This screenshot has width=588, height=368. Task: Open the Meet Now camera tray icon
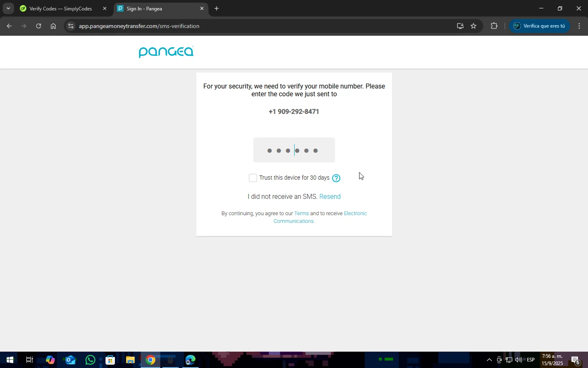click(x=499, y=360)
